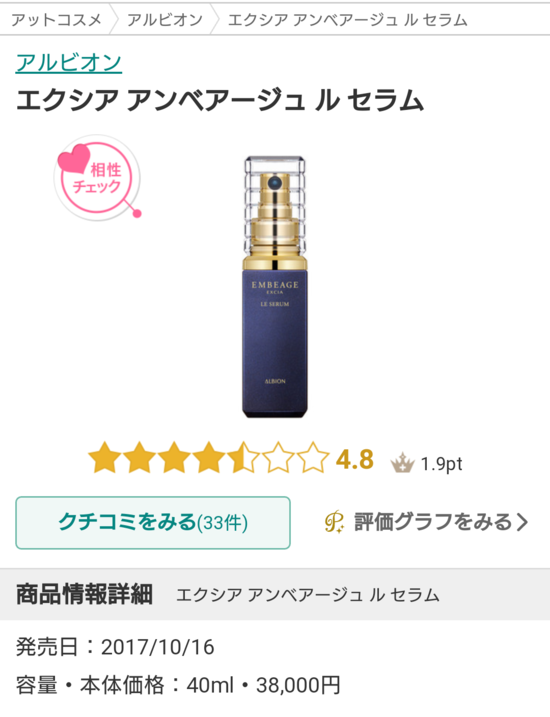Open the アルビオン breadcrumb item

(x=165, y=20)
